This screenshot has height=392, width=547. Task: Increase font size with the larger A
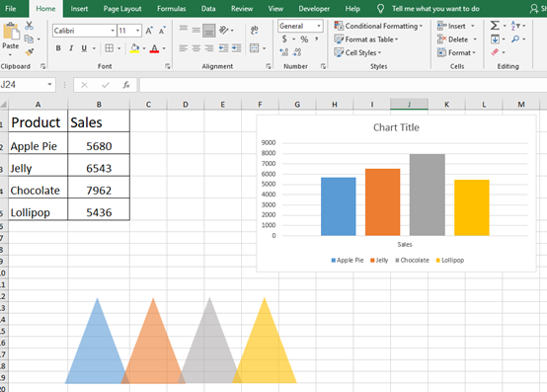pyautogui.click(x=149, y=31)
